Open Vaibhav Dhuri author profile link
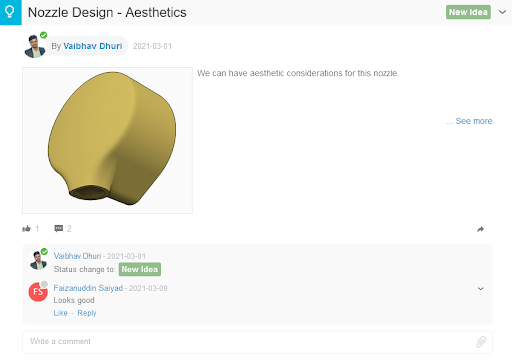 [x=93, y=46]
